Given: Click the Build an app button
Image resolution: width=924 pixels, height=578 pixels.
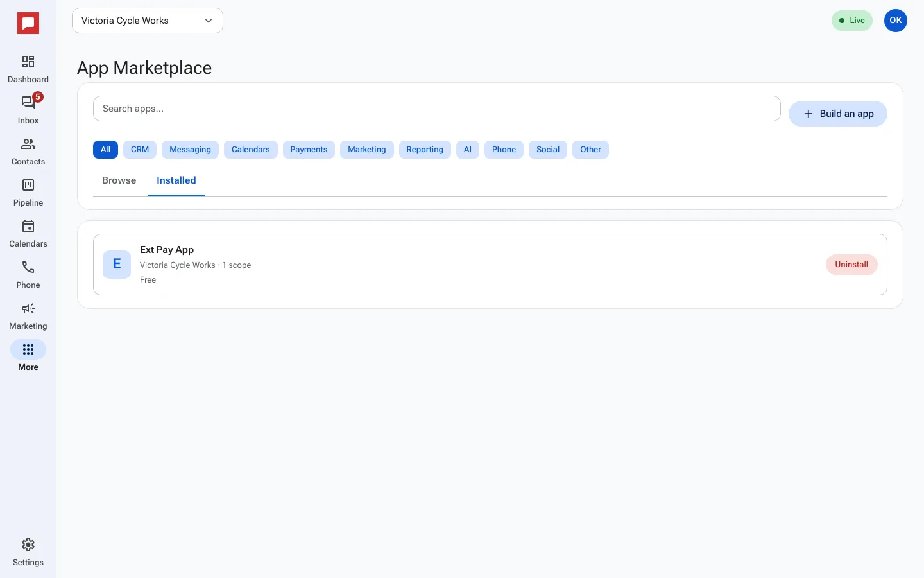Looking at the screenshot, I should (x=838, y=114).
